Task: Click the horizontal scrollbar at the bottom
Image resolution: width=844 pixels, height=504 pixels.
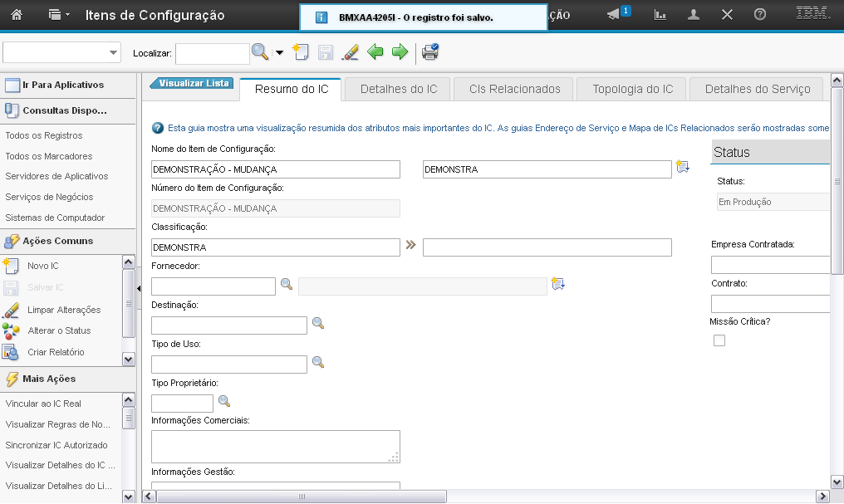Action: click(x=302, y=496)
